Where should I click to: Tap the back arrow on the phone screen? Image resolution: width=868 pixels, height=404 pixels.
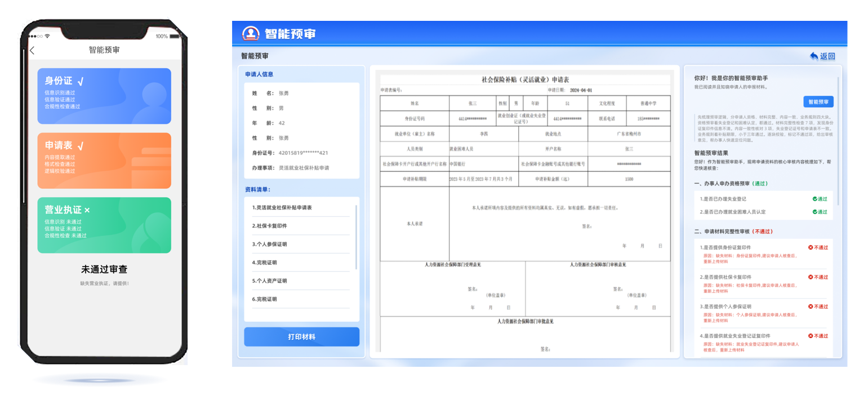(x=33, y=50)
